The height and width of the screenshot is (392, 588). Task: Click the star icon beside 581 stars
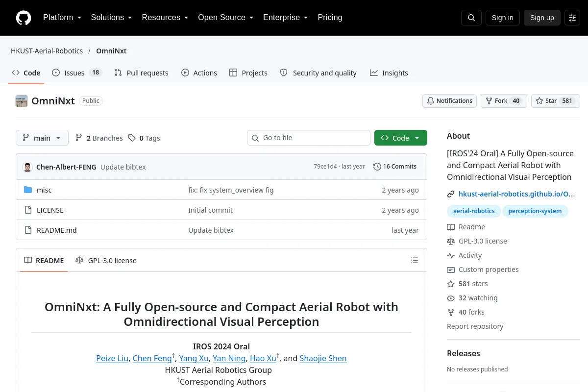pos(451,284)
